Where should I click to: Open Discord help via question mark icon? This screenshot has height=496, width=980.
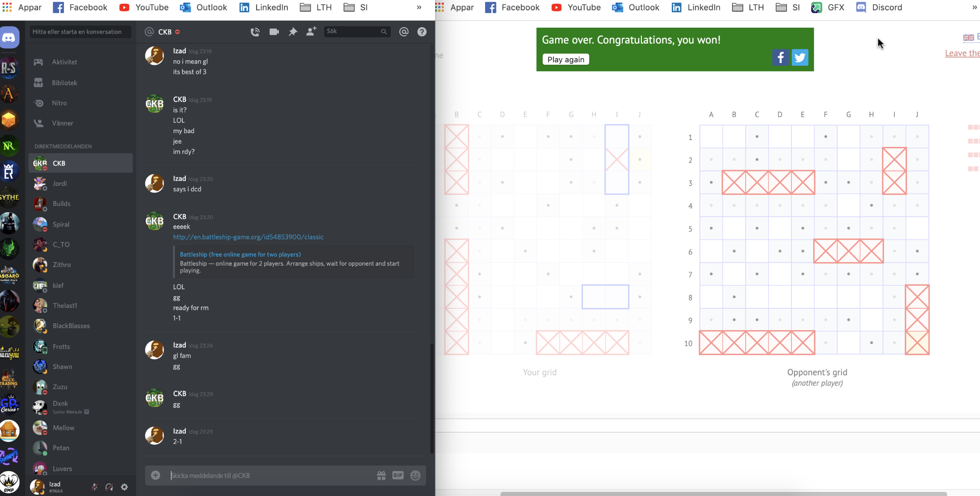422,32
